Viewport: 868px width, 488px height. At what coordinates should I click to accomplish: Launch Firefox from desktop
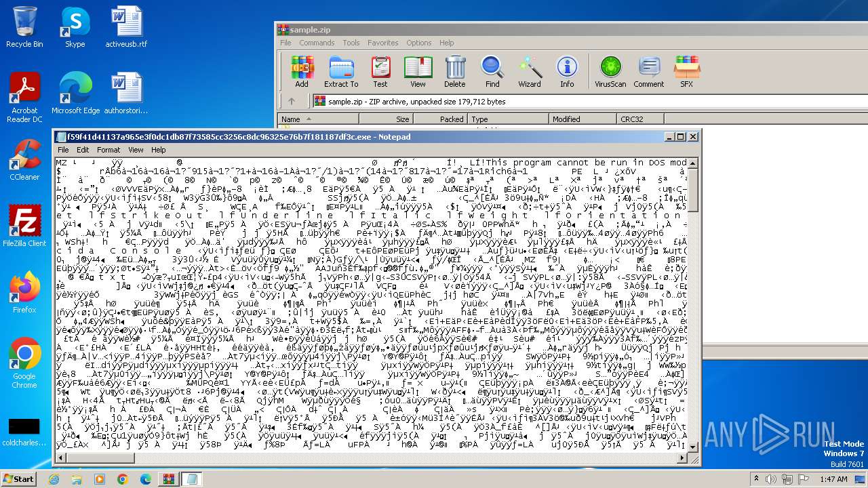24,292
